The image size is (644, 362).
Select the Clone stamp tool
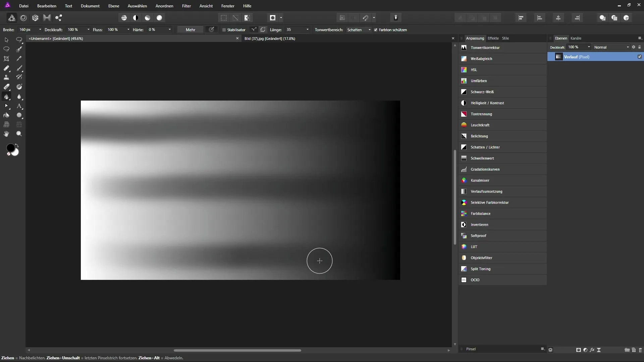(x=6, y=77)
